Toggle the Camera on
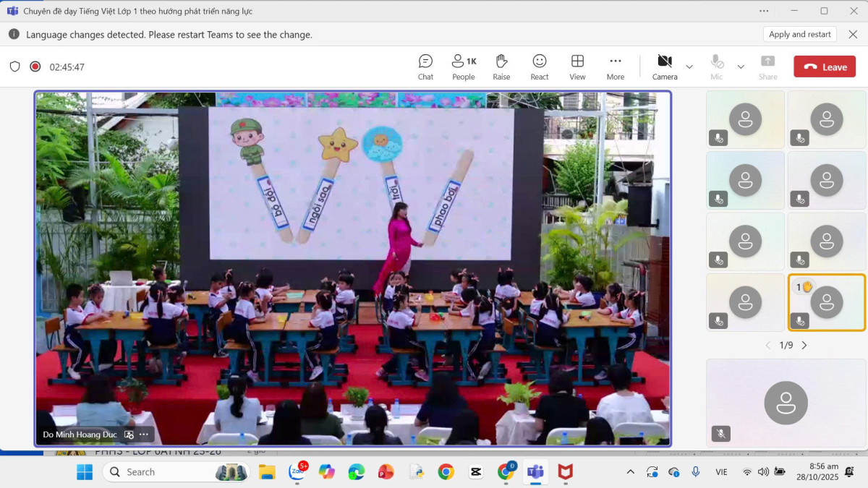 (664, 67)
